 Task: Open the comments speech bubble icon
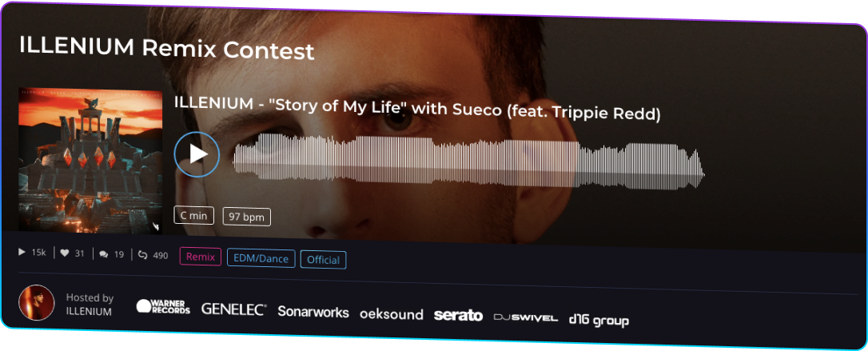click(x=104, y=255)
